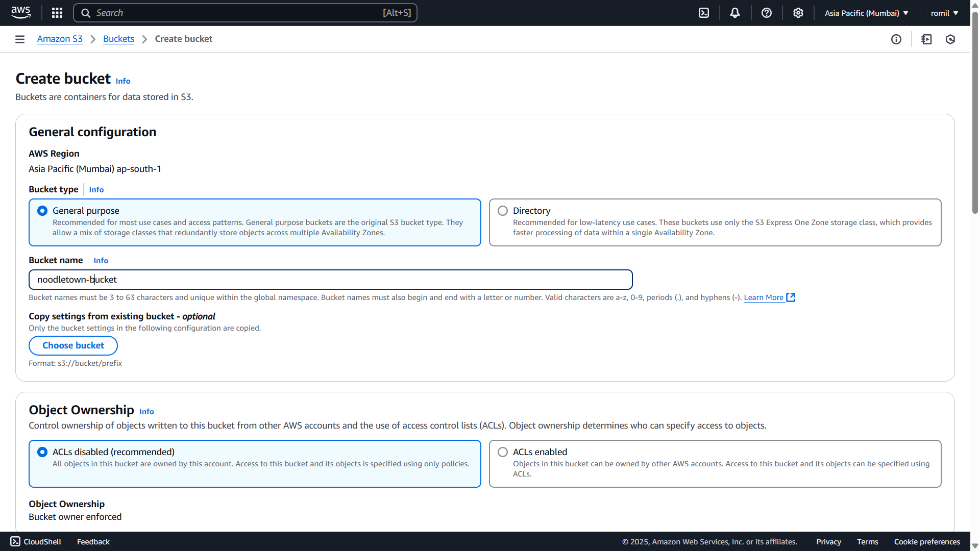
Task: Open the Asia Pacific (Mumbai) region dropdown
Action: (x=866, y=13)
